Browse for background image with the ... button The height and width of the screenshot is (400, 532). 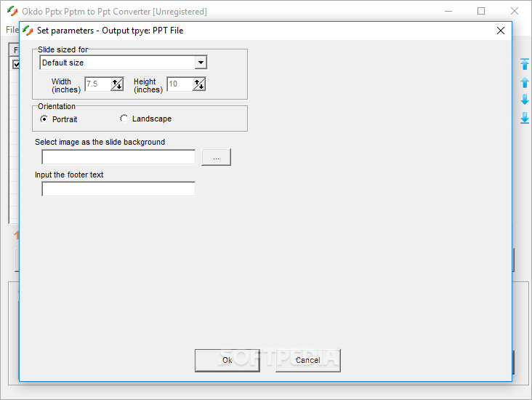click(216, 157)
